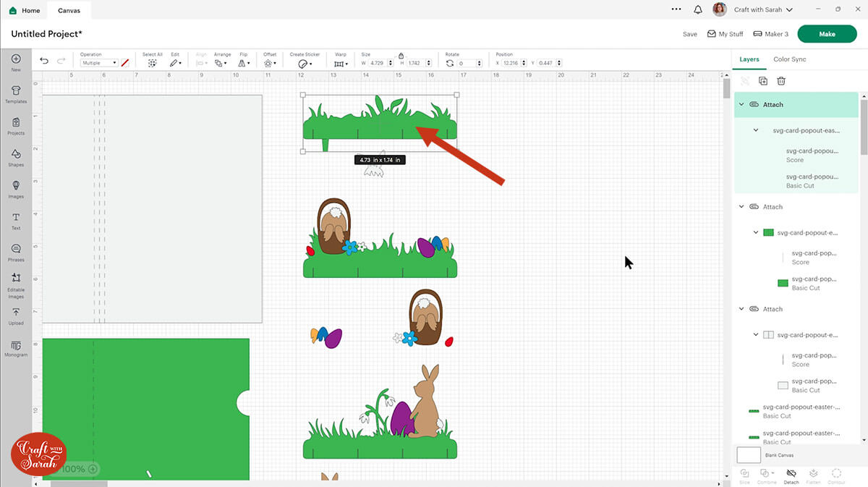This screenshot has height=487, width=868.
Task: Click the Rotate icon
Action: (450, 64)
